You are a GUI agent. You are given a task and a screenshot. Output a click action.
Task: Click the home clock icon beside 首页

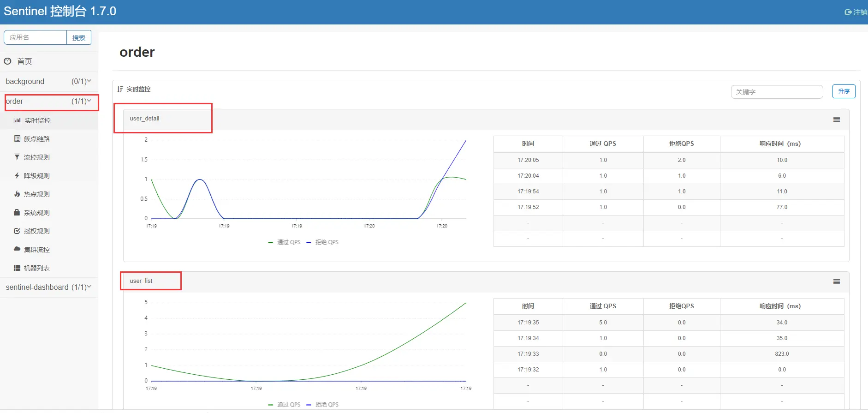point(7,61)
